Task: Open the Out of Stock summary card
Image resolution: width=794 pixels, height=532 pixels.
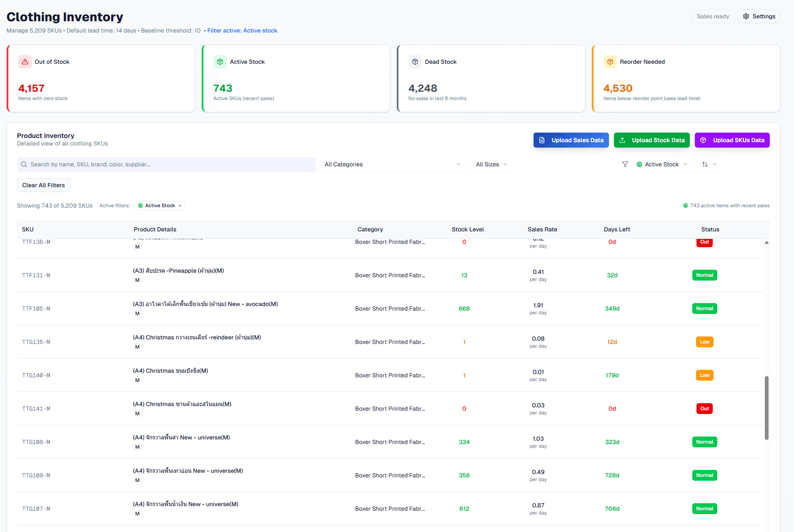Action: (101, 78)
